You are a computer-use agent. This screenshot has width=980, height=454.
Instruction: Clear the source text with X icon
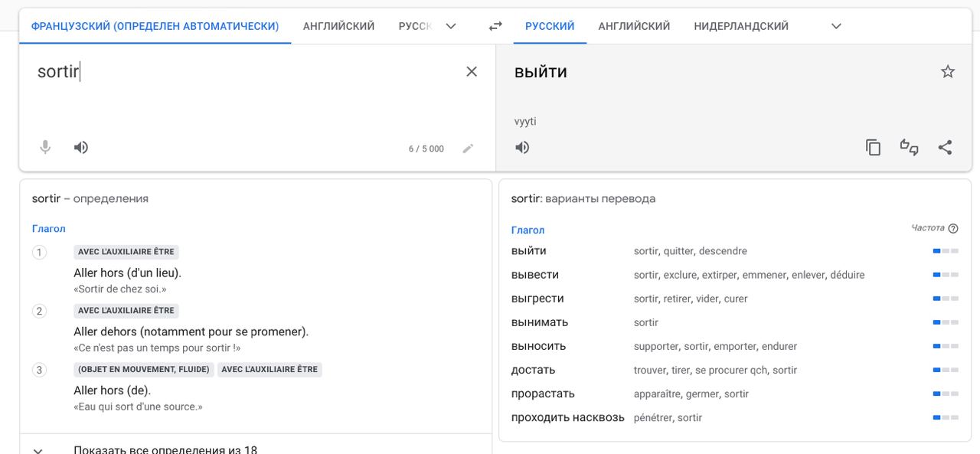click(472, 71)
